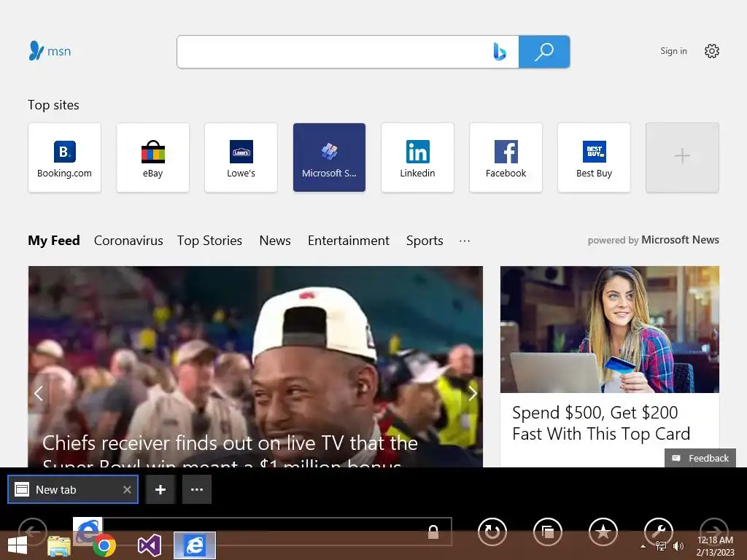Image resolution: width=747 pixels, height=560 pixels.
Task: Select the Coronavirus tab
Action: (x=128, y=241)
